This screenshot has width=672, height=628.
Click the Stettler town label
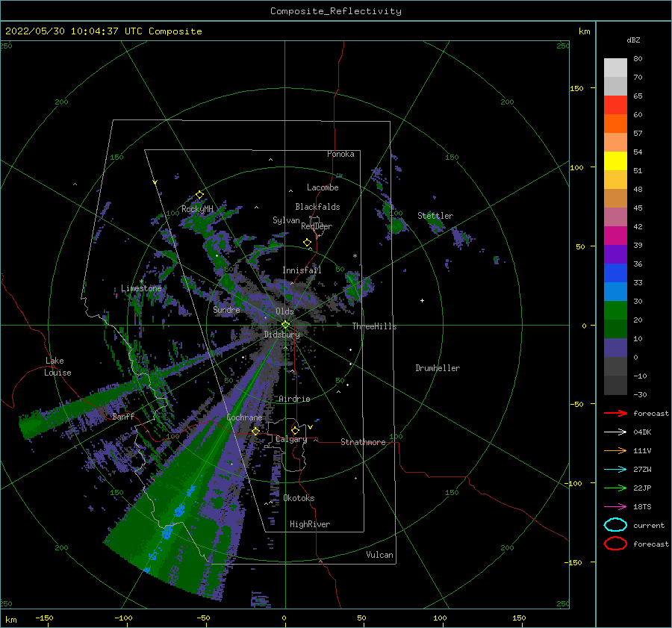[x=435, y=216]
